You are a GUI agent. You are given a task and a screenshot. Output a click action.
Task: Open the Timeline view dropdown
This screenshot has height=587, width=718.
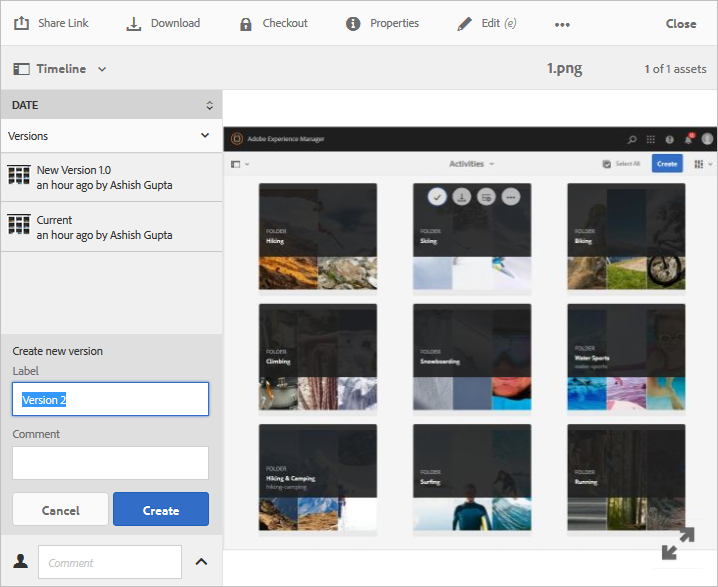click(102, 69)
